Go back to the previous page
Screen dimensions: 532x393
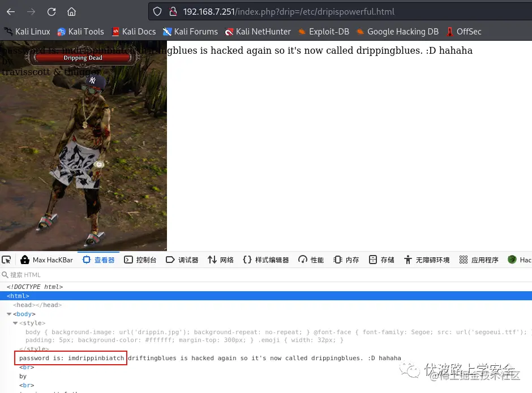11,12
